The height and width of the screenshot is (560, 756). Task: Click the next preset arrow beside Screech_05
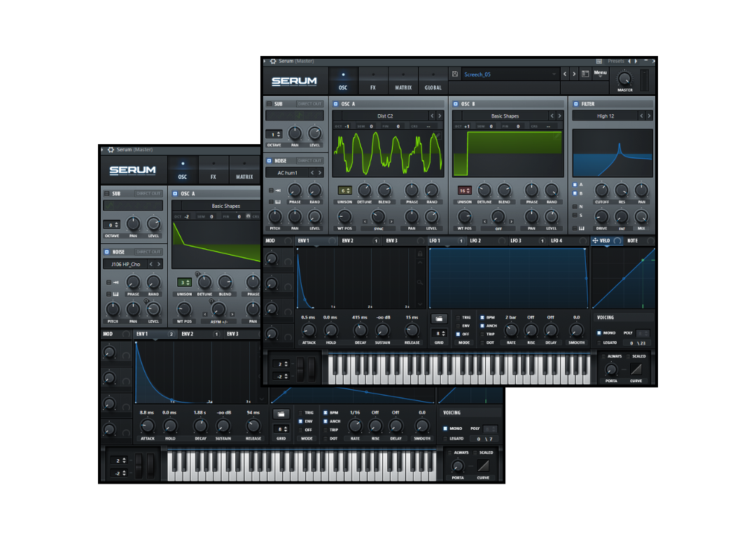[574, 74]
